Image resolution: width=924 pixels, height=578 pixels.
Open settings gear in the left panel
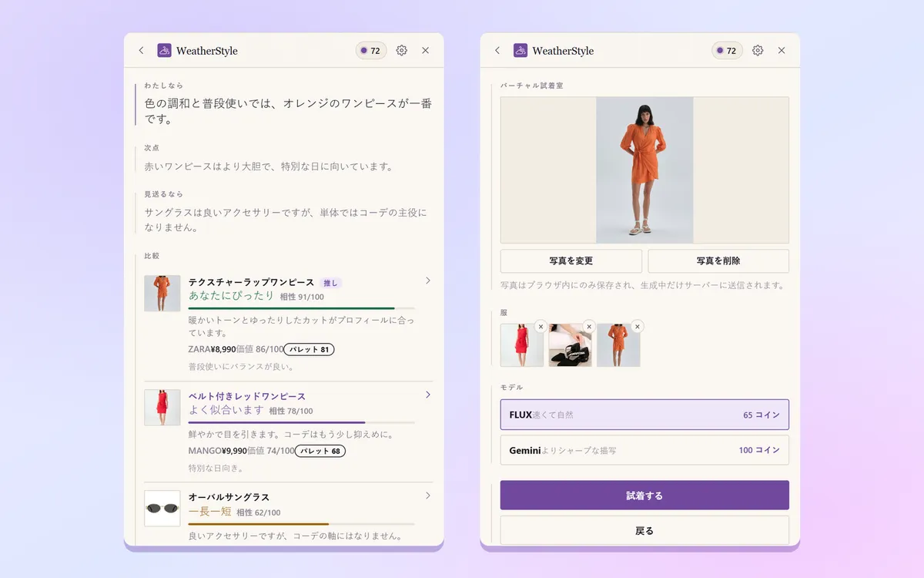(x=401, y=50)
